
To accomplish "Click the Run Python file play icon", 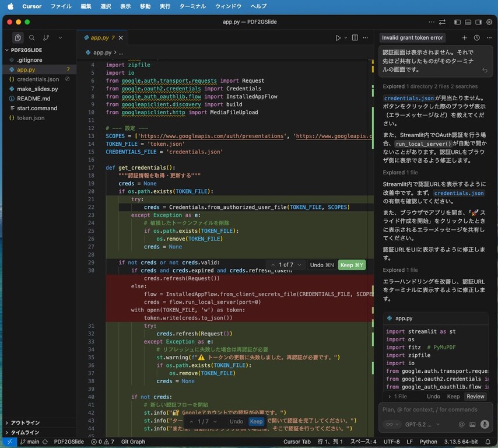I will (x=338, y=38).
